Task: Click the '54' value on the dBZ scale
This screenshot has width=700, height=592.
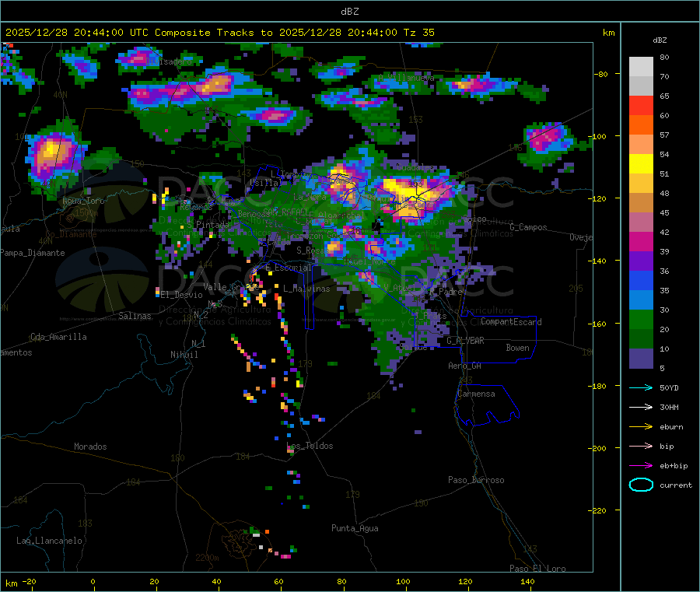Action: pos(664,155)
